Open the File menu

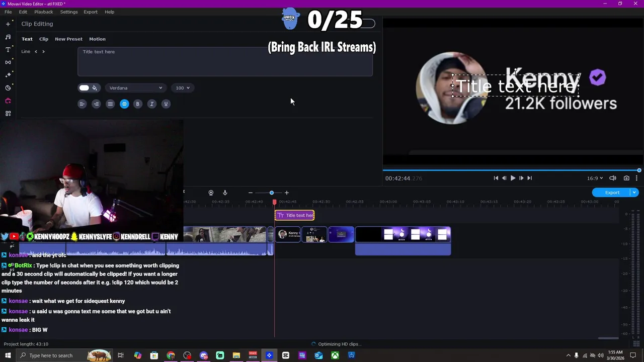8,12
